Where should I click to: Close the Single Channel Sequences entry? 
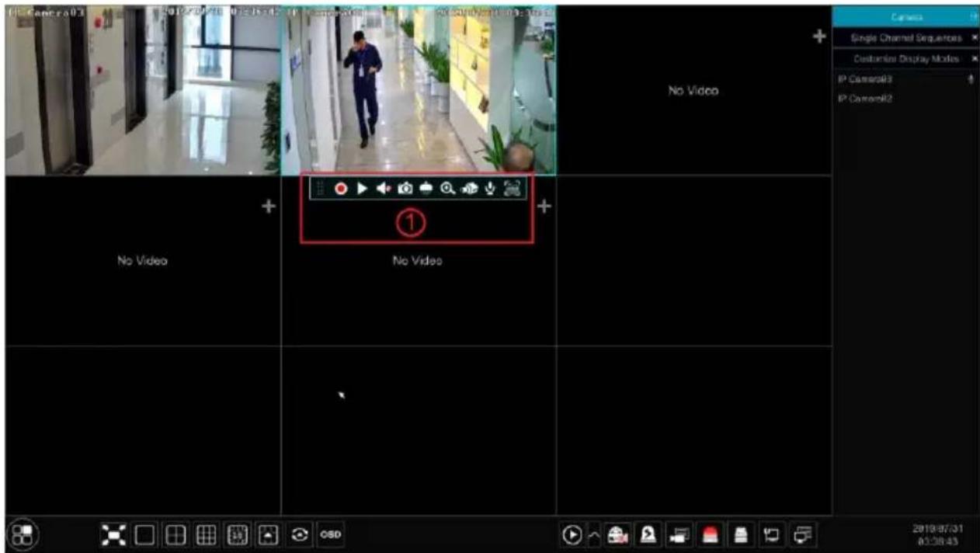[x=975, y=37]
